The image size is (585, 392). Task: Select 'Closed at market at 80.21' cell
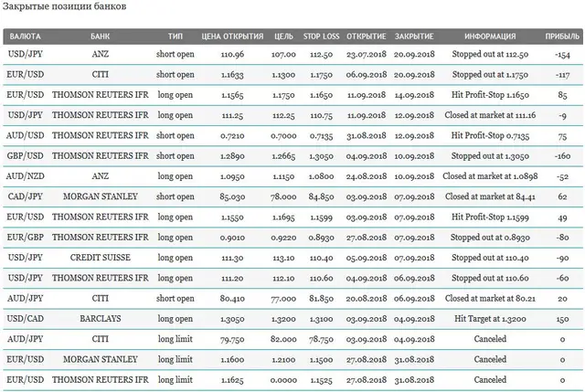pos(490,299)
